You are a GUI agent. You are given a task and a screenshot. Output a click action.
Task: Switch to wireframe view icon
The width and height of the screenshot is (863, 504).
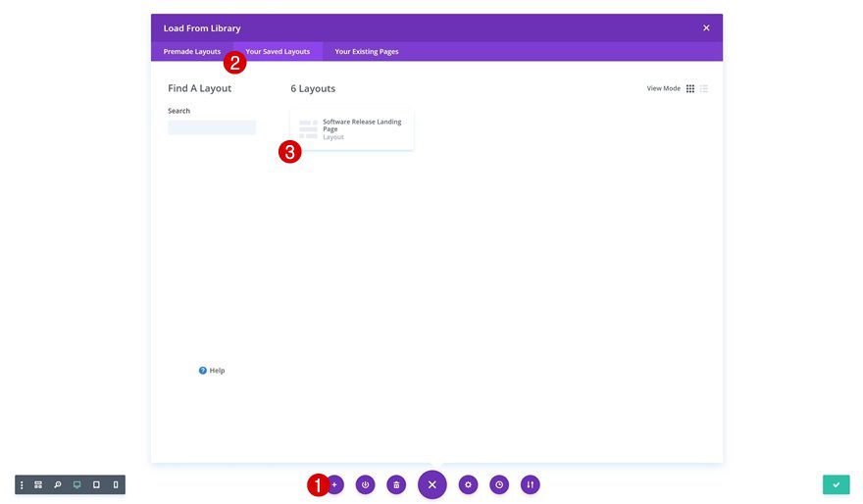point(38,484)
